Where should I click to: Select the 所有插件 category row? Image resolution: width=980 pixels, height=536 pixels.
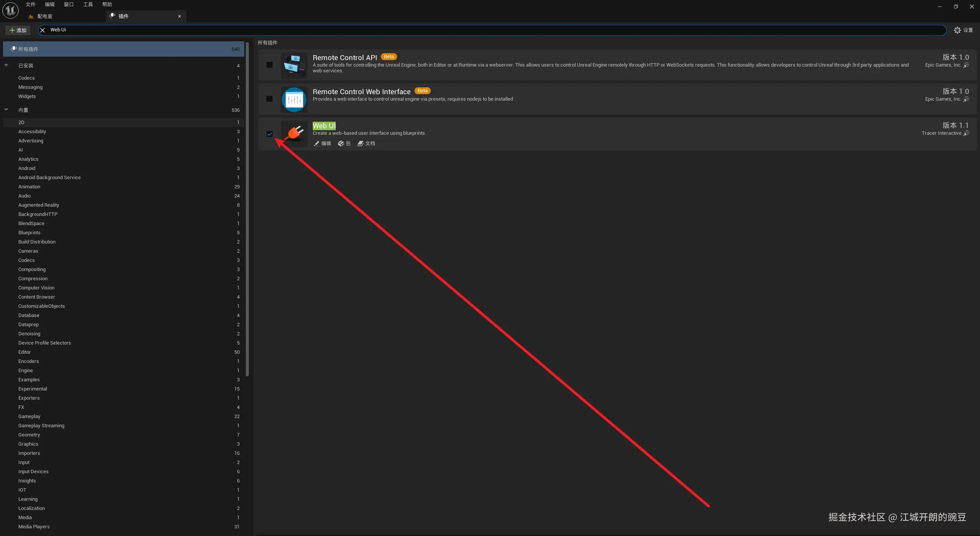[123, 49]
